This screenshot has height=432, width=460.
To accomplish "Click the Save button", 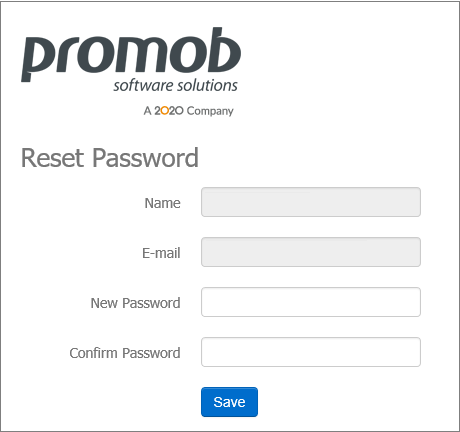I will coord(229,402).
